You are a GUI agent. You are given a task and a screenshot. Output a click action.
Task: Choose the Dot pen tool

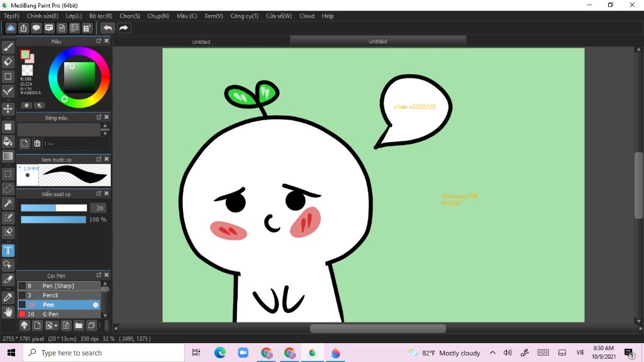point(8,90)
